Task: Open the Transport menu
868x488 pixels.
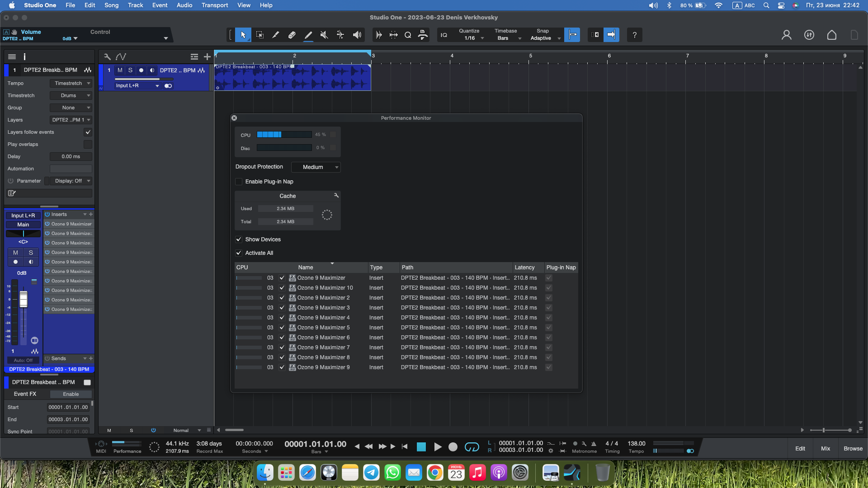Action: (215, 5)
